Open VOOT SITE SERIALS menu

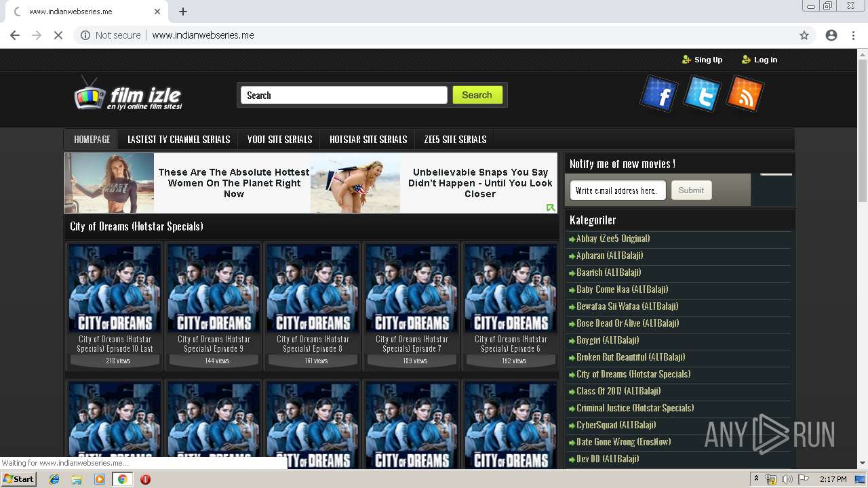pyautogui.click(x=279, y=139)
